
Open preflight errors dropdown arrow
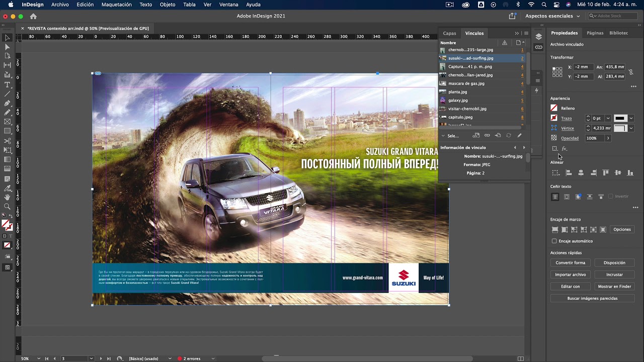tap(213, 358)
